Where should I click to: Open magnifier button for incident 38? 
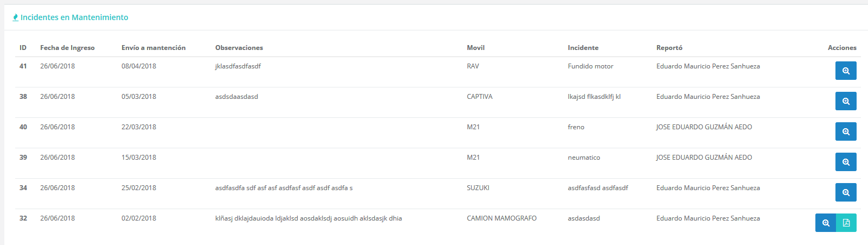coord(846,101)
